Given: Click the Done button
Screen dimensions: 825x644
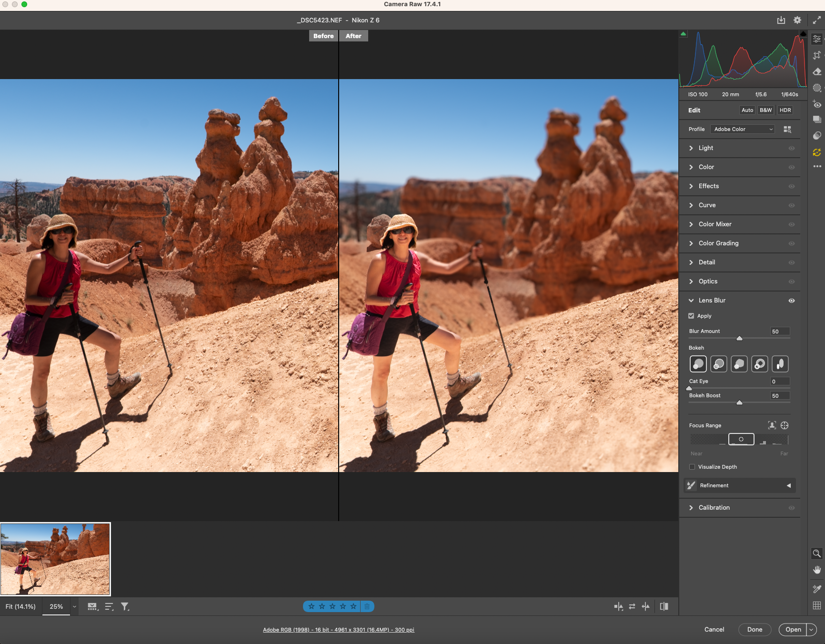Looking at the screenshot, I should click(x=755, y=630).
